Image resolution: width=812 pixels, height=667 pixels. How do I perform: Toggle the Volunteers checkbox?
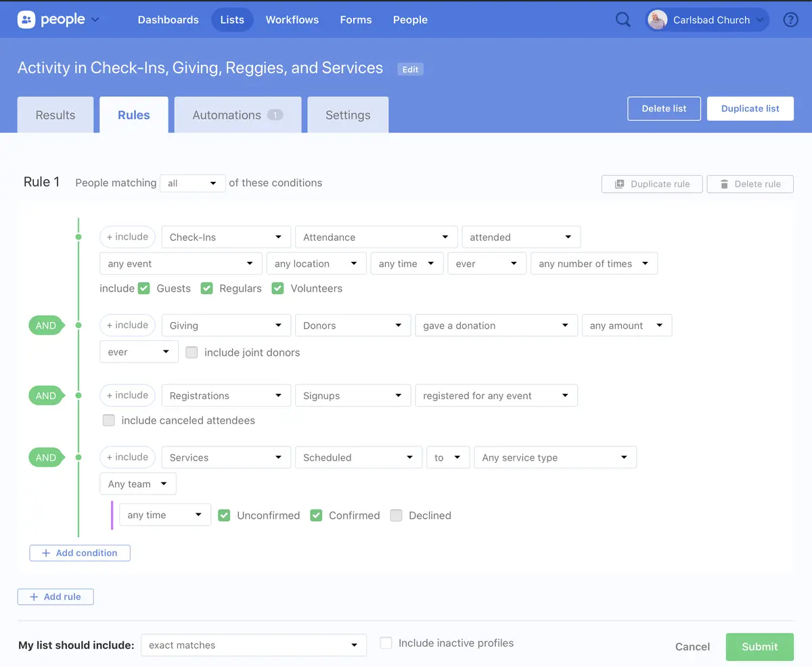(x=277, y=288)
